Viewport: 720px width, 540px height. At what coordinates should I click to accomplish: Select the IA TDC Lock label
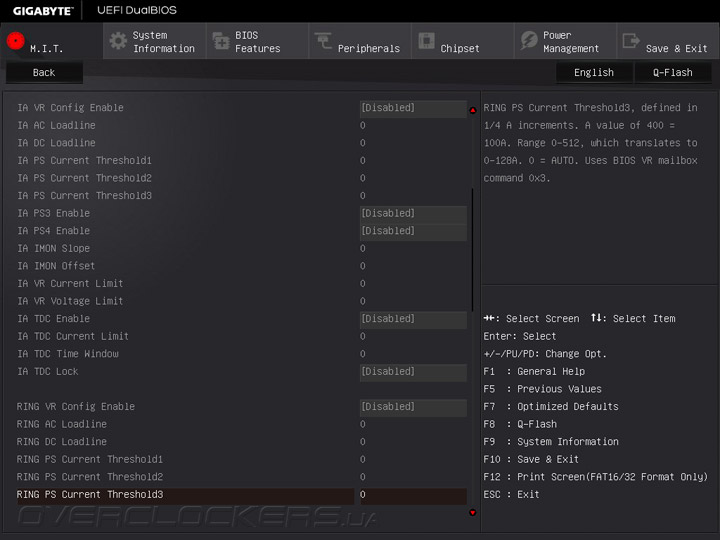pyautogui.click(x=48, y=371)
